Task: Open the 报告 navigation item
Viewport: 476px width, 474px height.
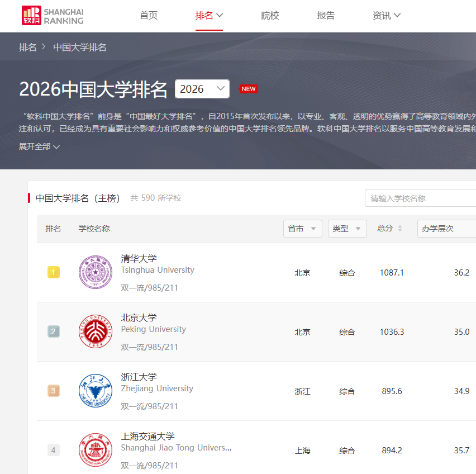Action: pos(326,15)
